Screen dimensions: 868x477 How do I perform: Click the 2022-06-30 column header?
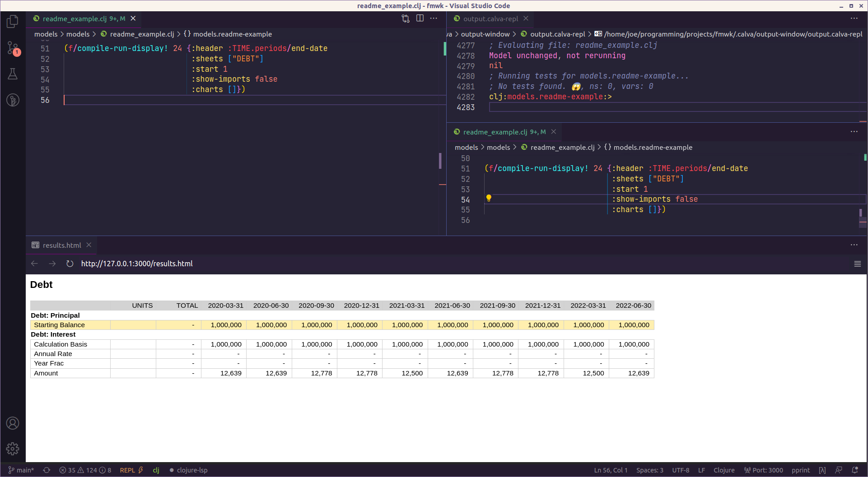coord(633,306)
